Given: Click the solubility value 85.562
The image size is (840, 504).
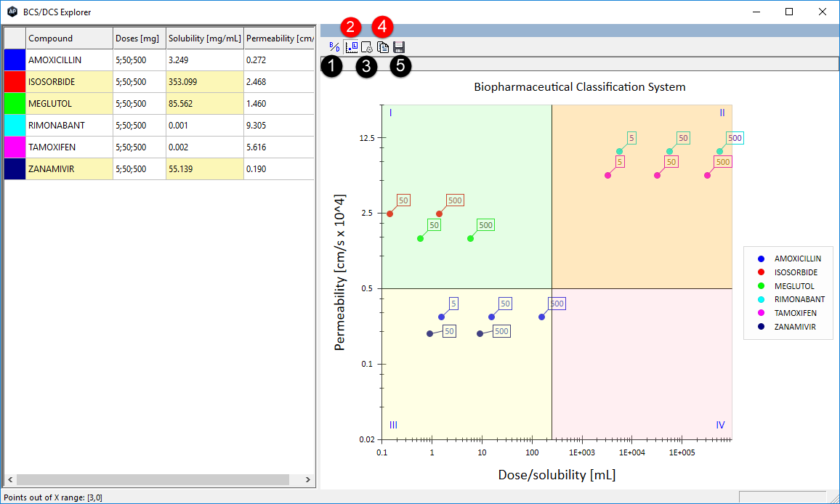Looking at the screenshot, I should click(x=205, y=103).
